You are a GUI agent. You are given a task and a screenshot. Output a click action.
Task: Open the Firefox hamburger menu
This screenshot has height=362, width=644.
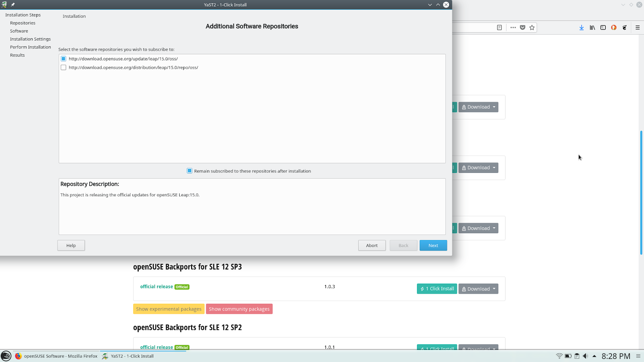pyautogui.click(x=638, y=28)
